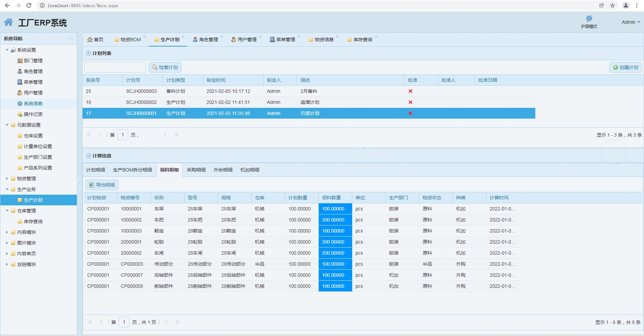Collapse the 仓库管理 tree node
The image size is (644, 336).
(7, 211)
